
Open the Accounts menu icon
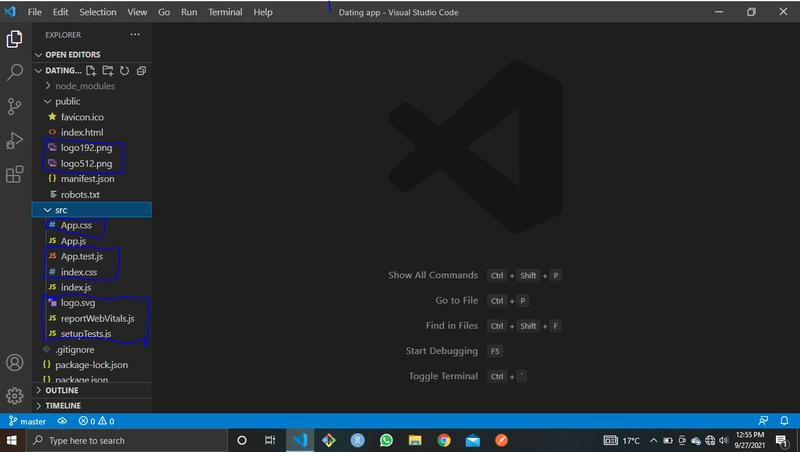pos(14,363)
